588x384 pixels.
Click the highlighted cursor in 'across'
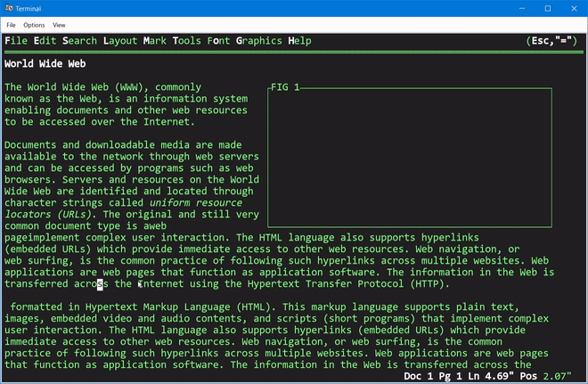[100, 284]
